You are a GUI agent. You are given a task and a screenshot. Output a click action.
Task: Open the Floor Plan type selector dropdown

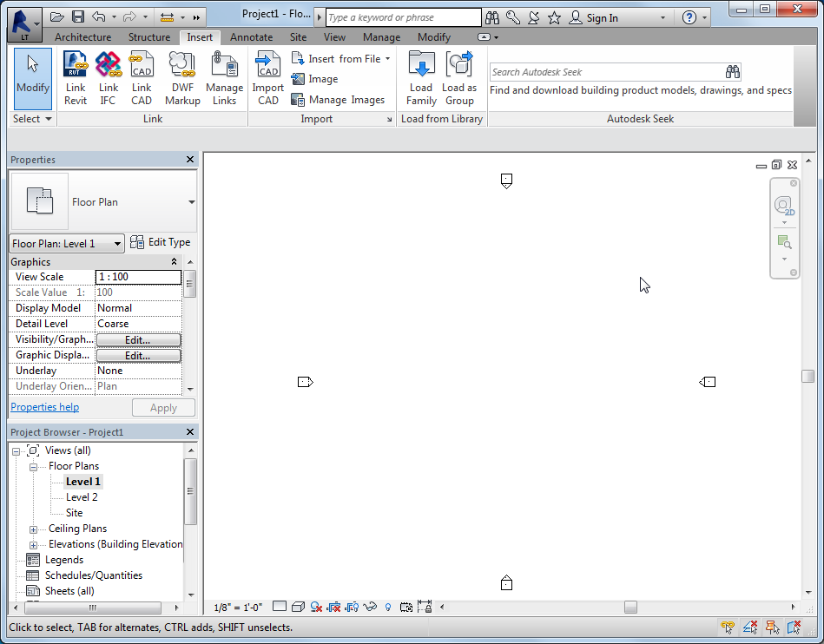[191, 202]
